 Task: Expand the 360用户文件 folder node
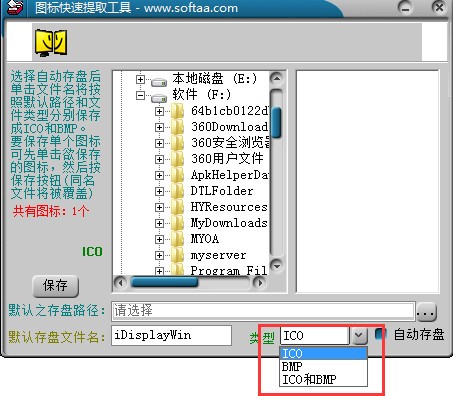(159, 159)
